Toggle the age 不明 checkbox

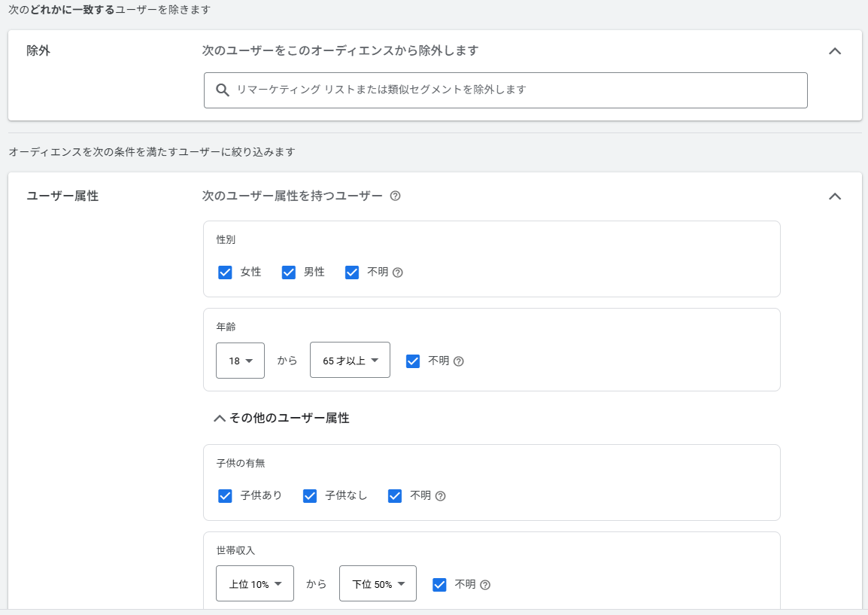click(412, 361)
